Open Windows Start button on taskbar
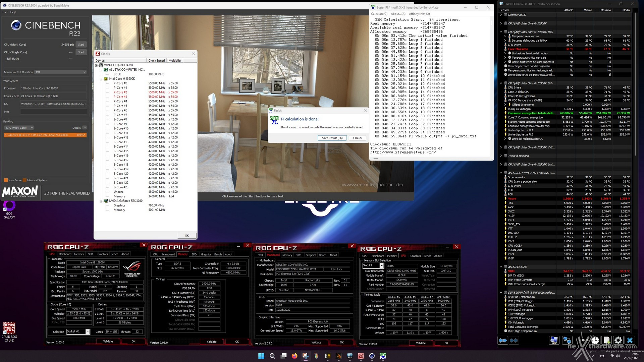The image size is (644, 362). click(x=261, y=356)
